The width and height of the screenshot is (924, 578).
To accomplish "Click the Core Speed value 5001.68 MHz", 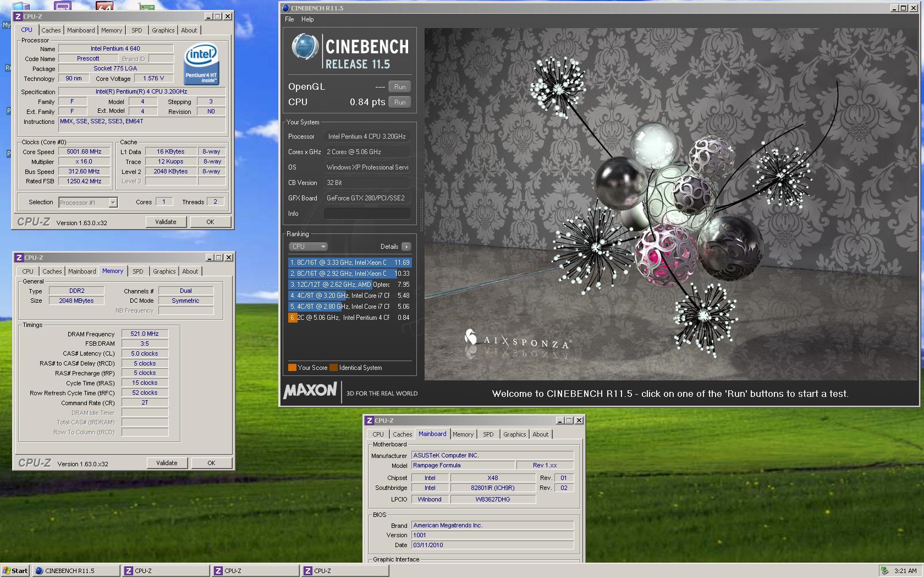I will [x=84, y=151].
